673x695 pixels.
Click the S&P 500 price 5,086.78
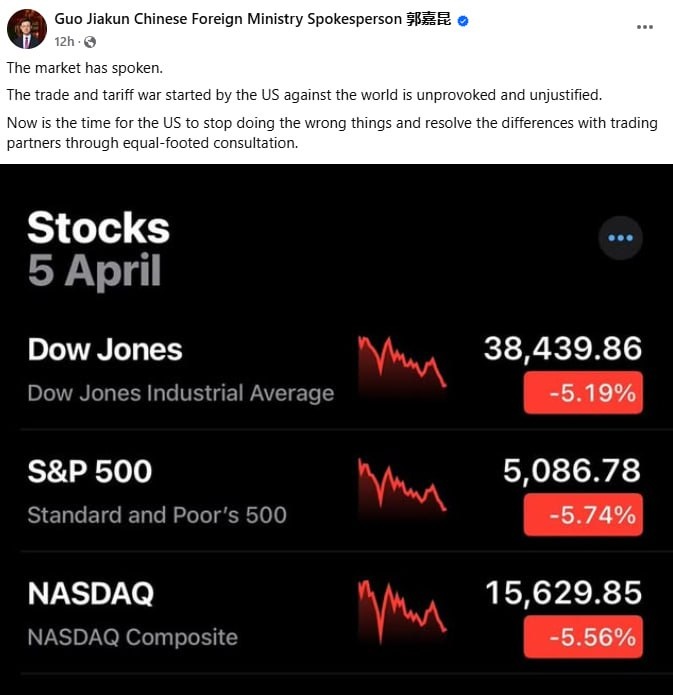pos(572,470)
